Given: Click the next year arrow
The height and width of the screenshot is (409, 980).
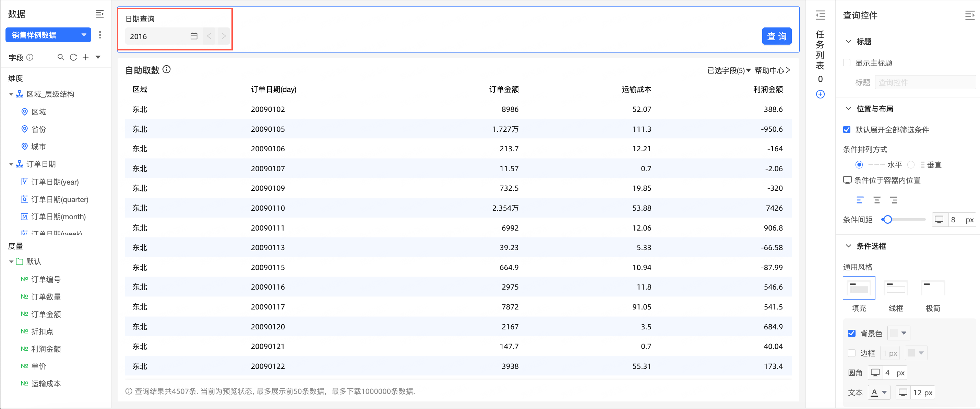Looking at the screenshot, I should pos(224,36).
